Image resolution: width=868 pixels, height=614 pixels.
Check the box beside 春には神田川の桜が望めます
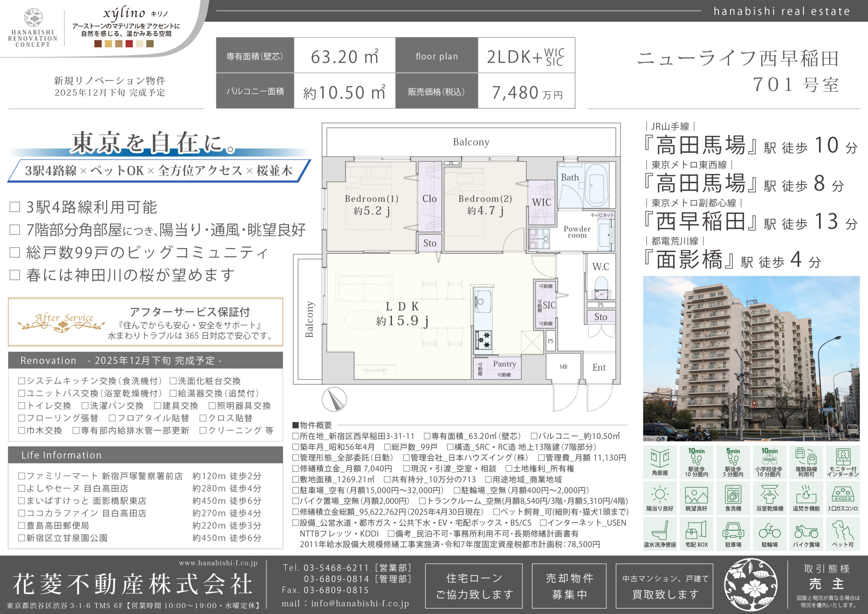click(15, 275)
